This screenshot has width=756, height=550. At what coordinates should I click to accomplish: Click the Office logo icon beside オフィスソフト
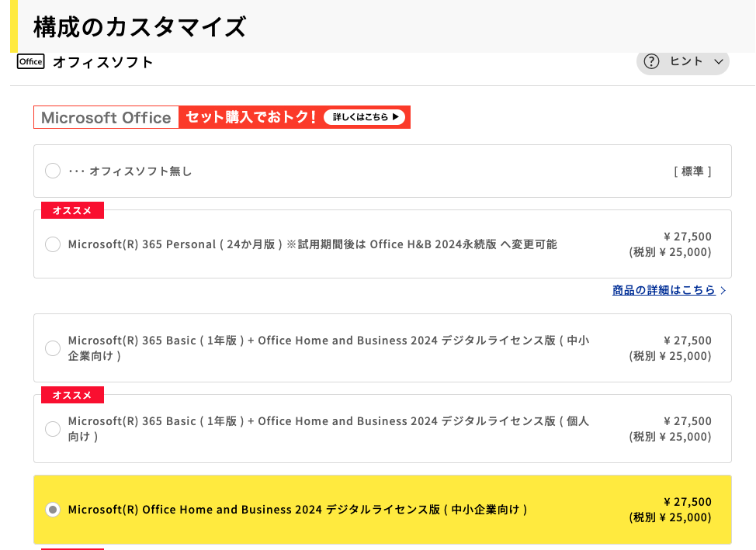click(31, 62)
